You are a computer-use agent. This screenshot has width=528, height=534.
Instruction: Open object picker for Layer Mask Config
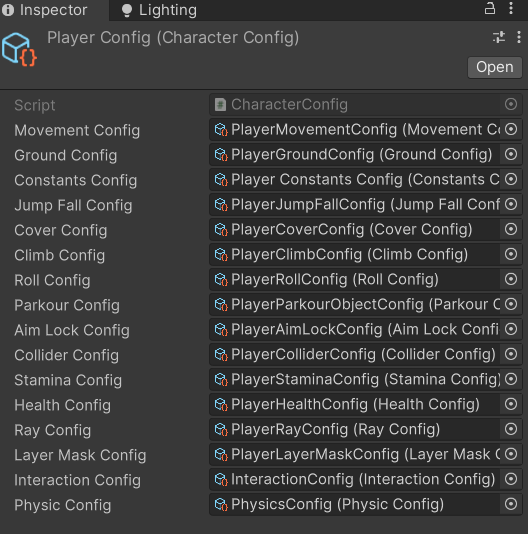pos(511,454)
